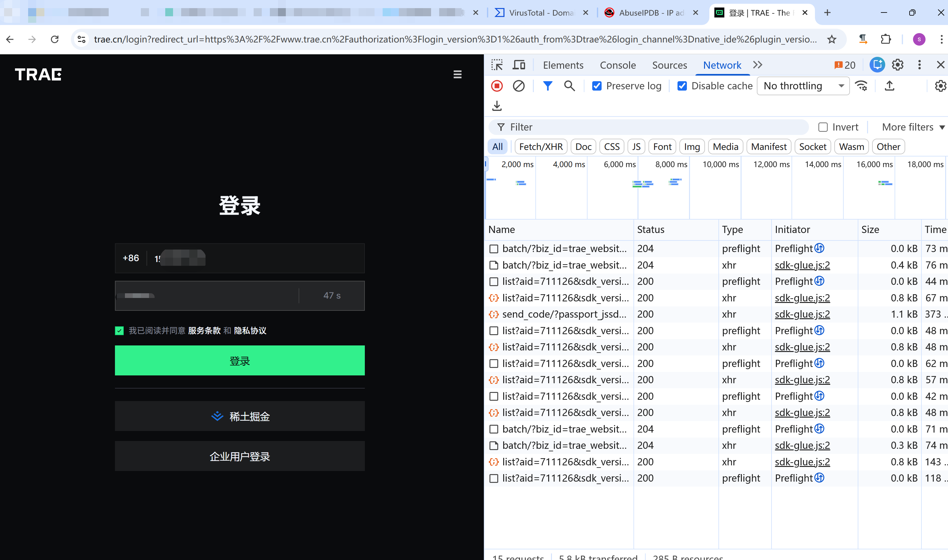The image size is (948, 560).
Task: Select the inspect element picker icon
Action: point(497,65)
